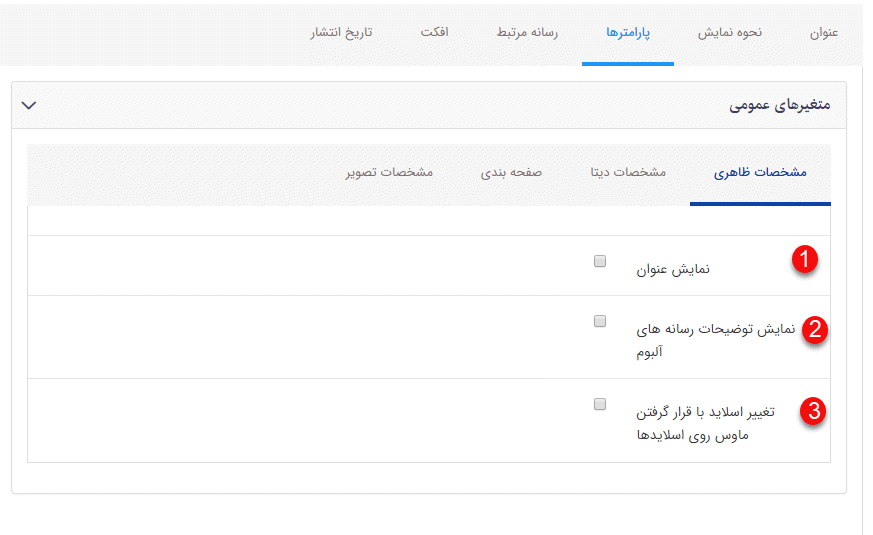Toggle the 'تغییر اسلاید با قرار گرفتن ماوس' checkbox
This screenshot has height=535, width=873.
(600, 404)
